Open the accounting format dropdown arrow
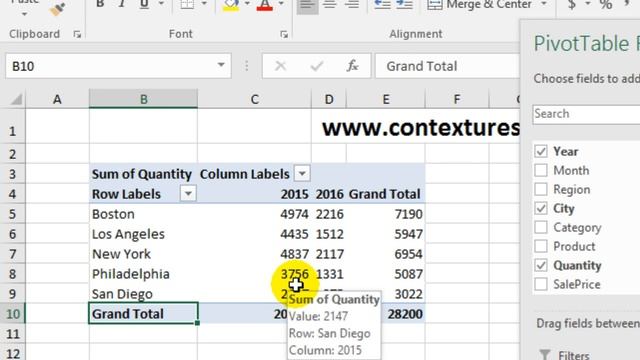Image resolution: width=640 pixels, height=360 pixels. [x=587, y=4]
